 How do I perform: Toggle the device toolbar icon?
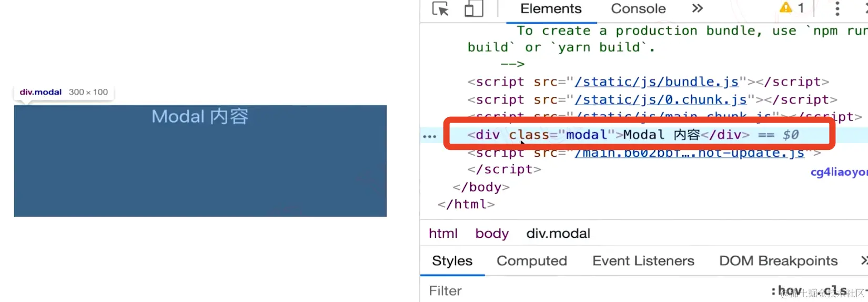click(474, 9)
